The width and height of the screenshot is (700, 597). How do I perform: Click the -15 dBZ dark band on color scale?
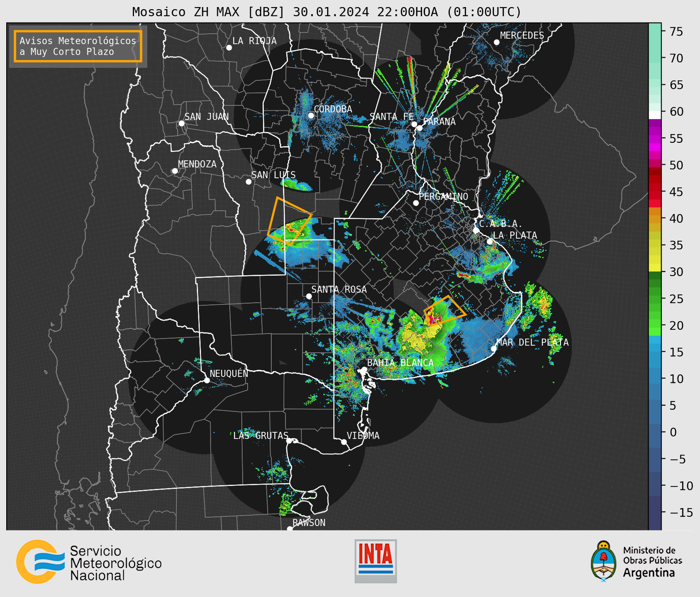coord(654,512)
